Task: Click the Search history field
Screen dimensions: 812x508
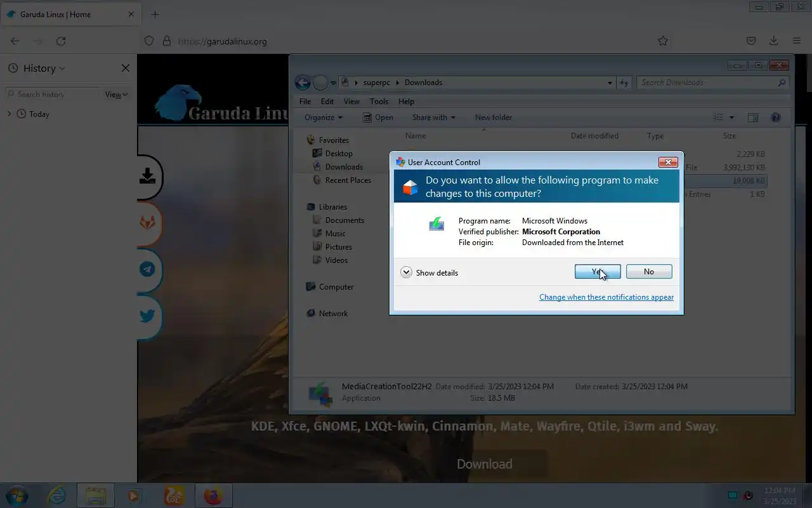Action: pos(52,94)
